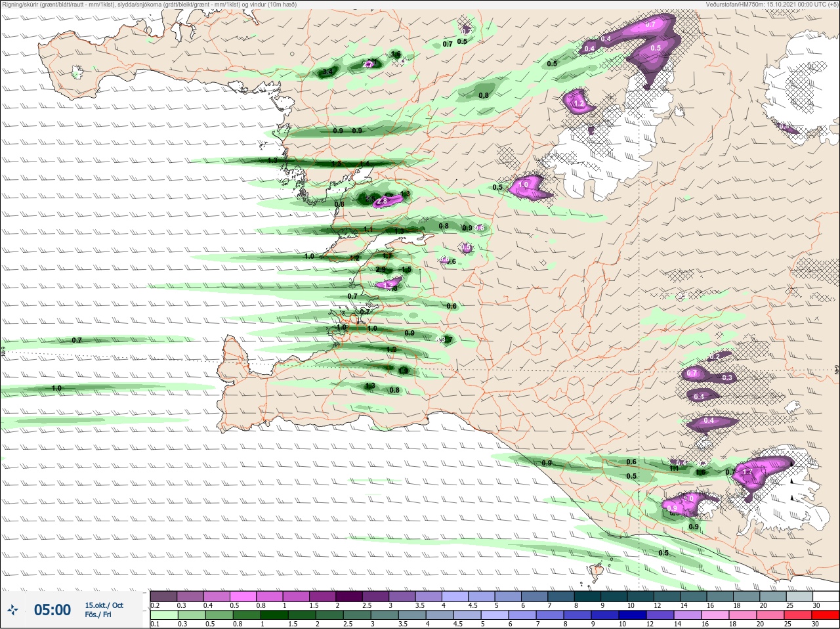Click the 'Fös./ Fri' weekday text

click(x=98, y=615)
